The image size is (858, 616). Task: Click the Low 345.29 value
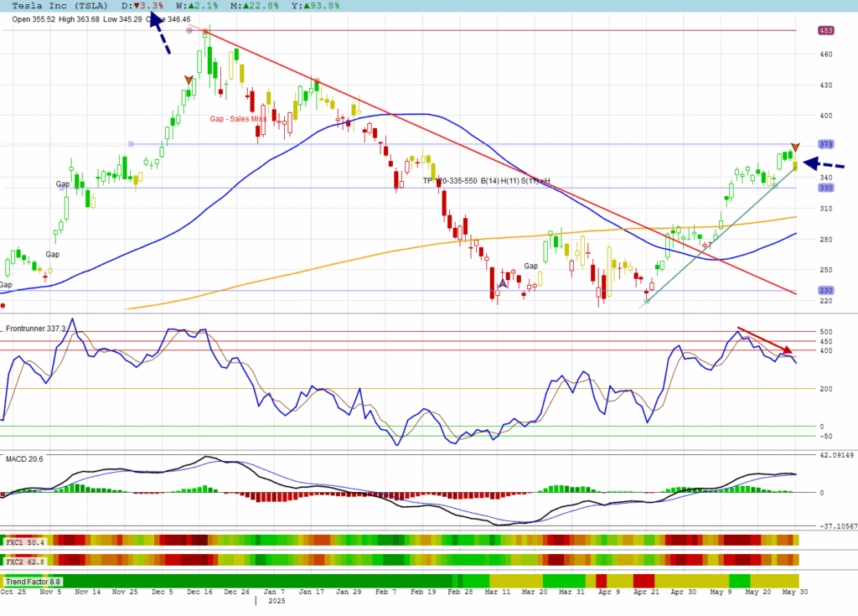pos(122,19)
